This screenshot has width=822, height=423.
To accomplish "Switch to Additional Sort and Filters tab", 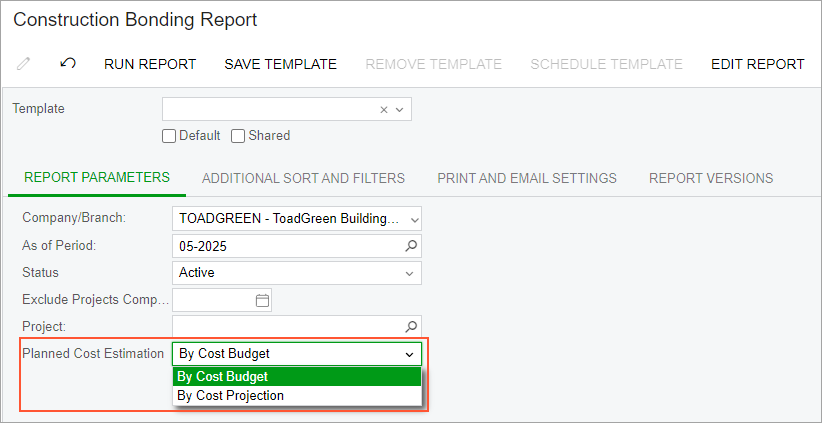I will click(304, 178).
